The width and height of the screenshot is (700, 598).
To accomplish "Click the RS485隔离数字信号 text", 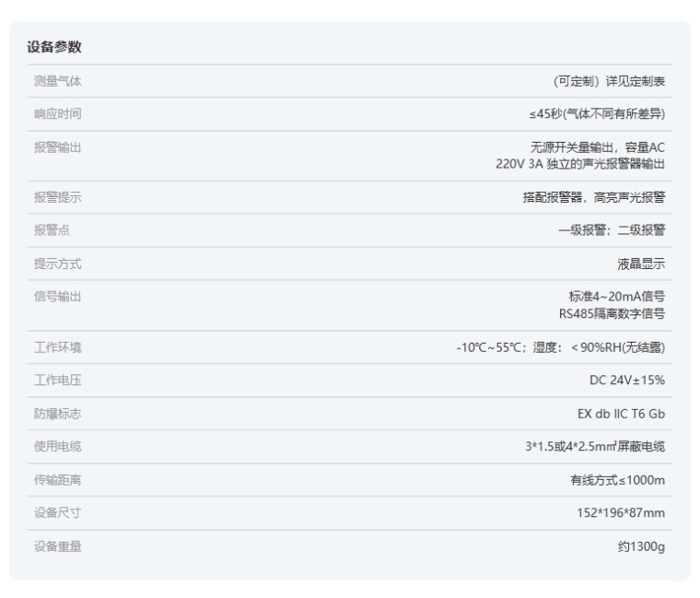I will pyautogui.click(x=612, y=313).
